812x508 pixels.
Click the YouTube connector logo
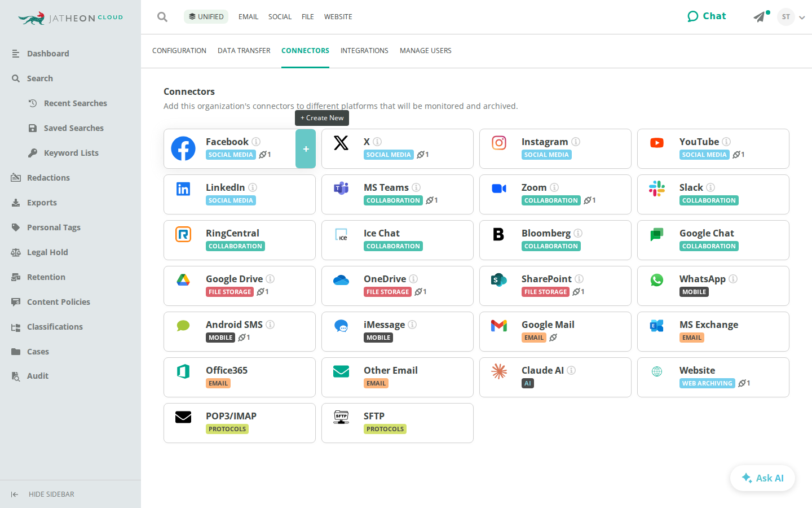click(657, 143)
